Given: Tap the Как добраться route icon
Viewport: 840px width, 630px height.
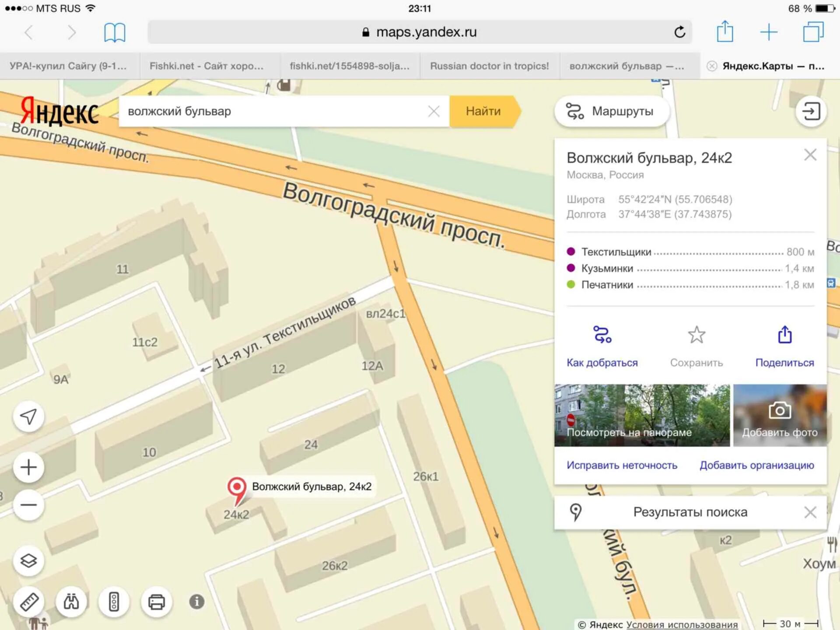Looking at the screenshot, I should pyautogui.click(x=602, y=335).
